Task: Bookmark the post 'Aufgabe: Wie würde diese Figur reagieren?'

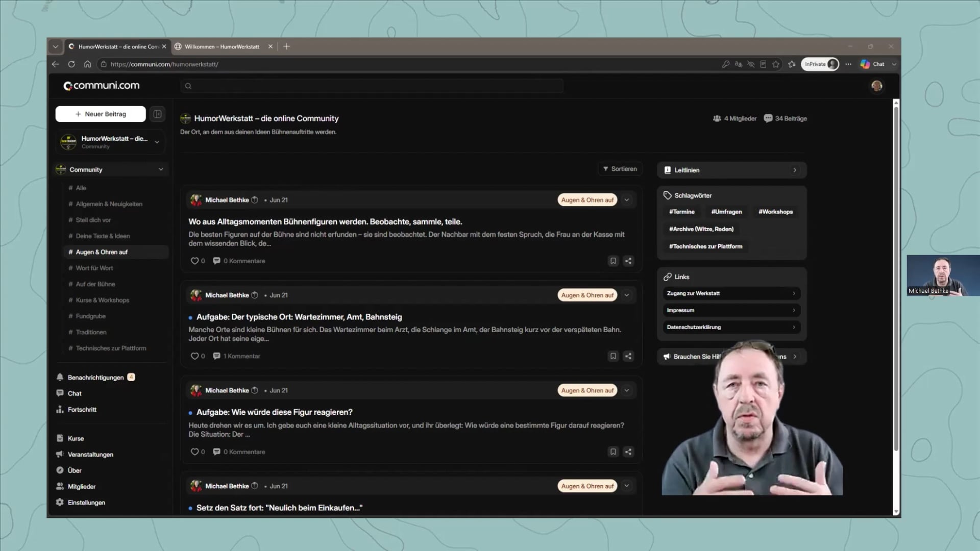Action: (613, 452)
